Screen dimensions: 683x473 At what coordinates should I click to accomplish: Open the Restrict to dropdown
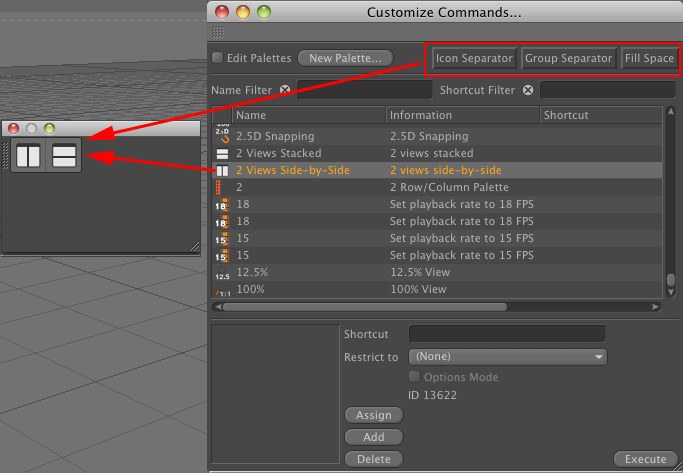coord(510,357)
